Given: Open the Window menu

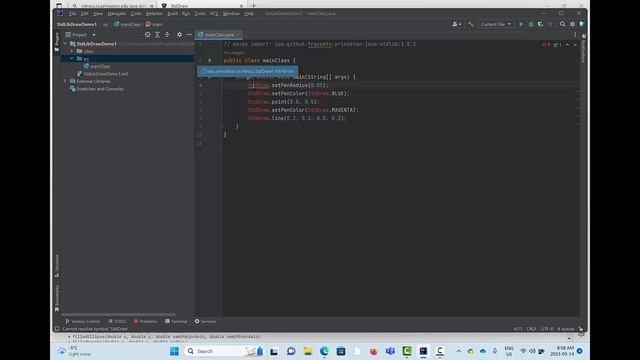Looking at the screenshot, I should (231, 13).
